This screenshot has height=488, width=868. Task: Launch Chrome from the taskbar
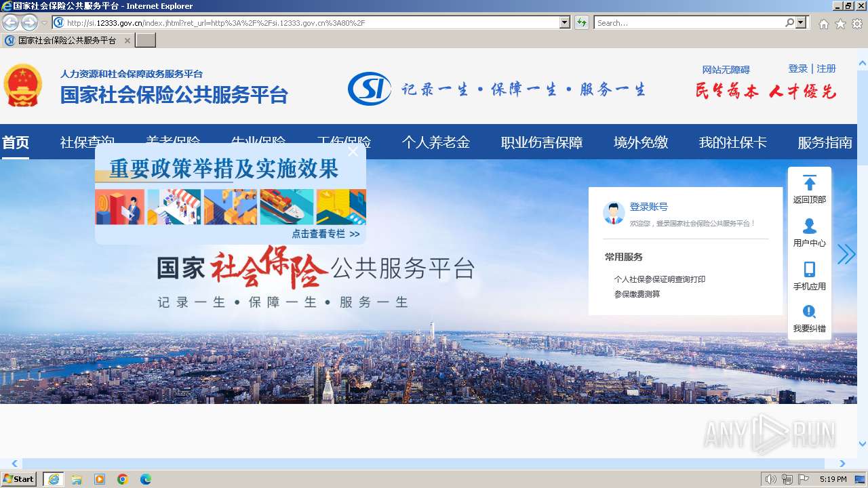[123, 479]
